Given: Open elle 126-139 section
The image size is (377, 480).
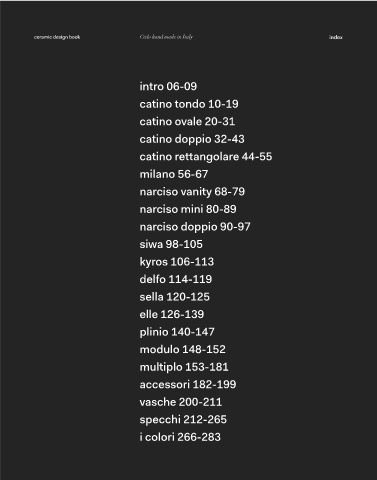Looking at the screenshot, I should [172, 314].
